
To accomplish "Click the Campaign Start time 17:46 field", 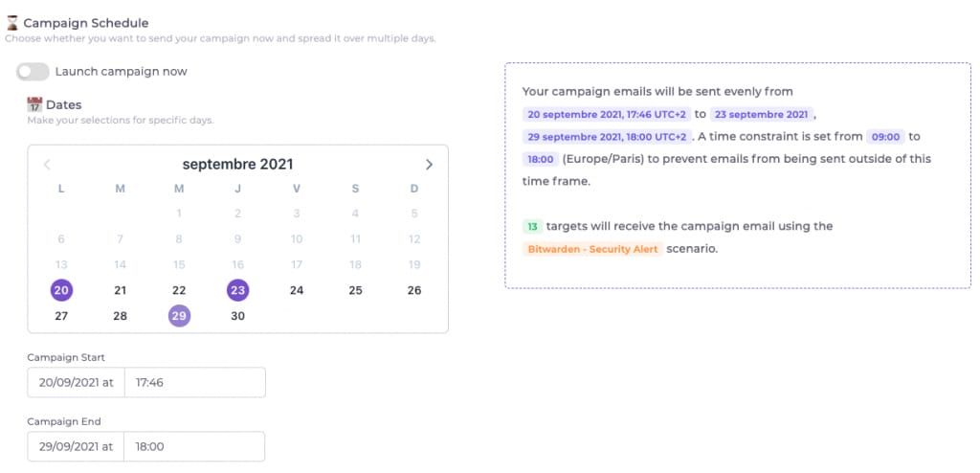I will (x=194, y=382).
